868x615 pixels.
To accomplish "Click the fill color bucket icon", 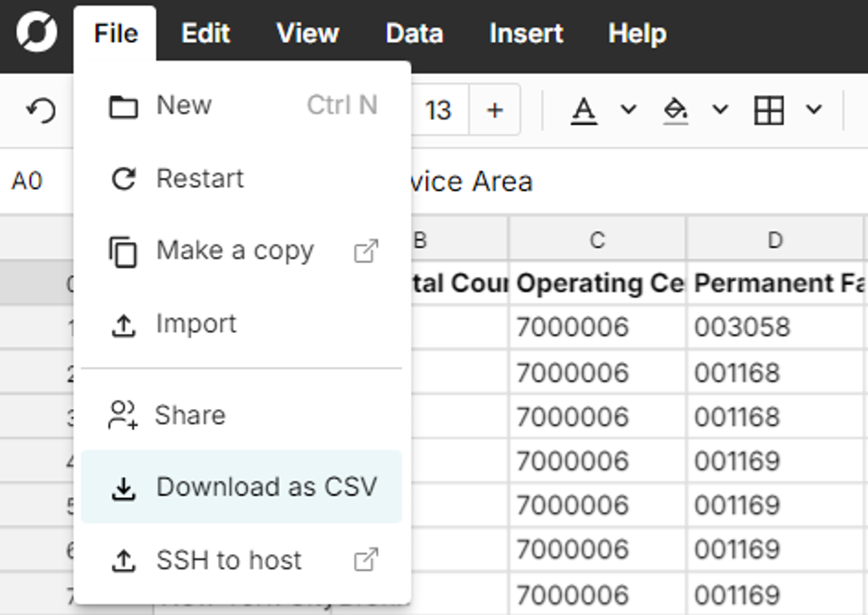I will [x=676, y=111].
